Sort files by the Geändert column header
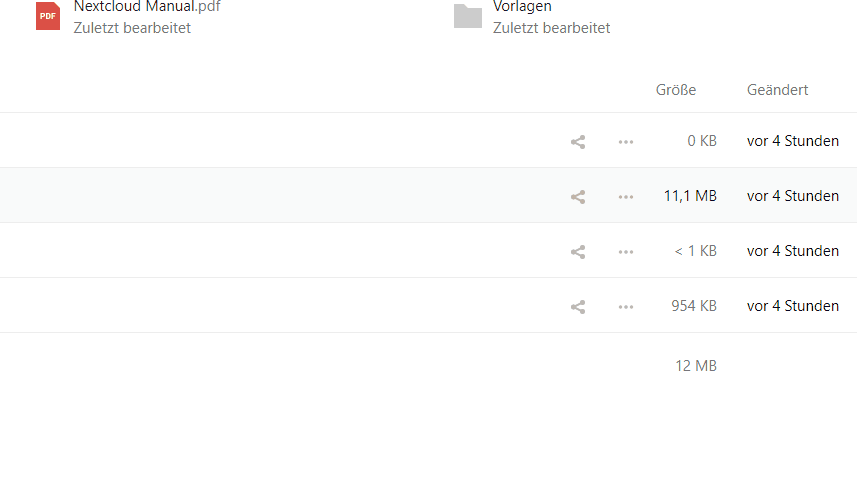Screen dimensions: 857x481 point(777,90)
